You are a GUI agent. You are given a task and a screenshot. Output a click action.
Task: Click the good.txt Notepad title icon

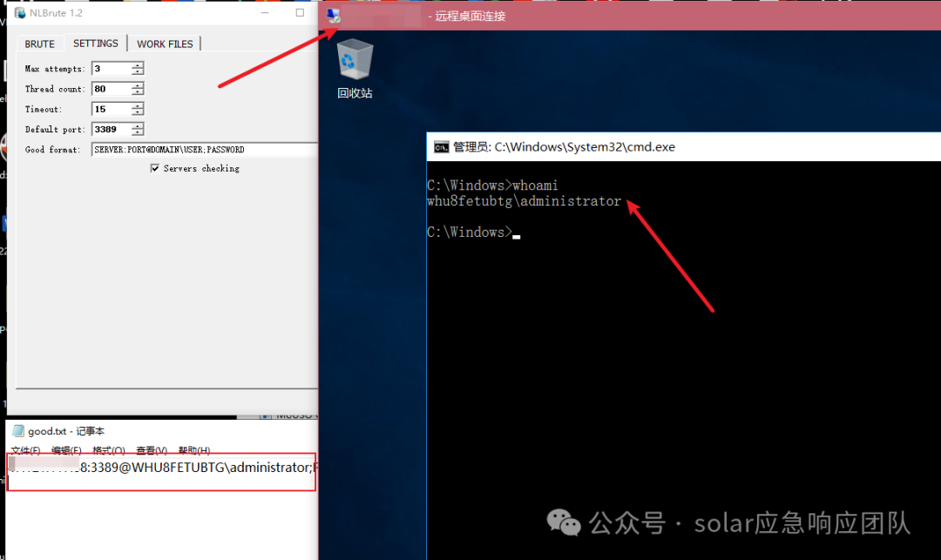pos(18,431)
